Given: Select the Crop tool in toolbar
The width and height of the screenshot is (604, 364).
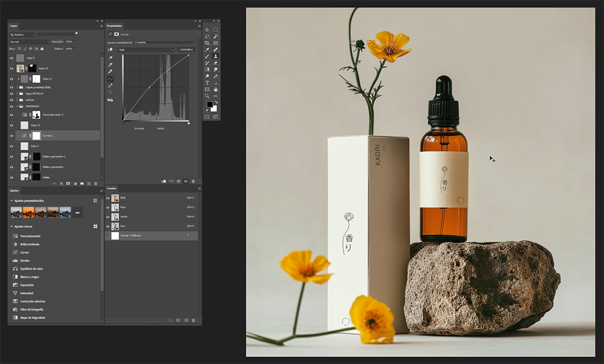Looking at the screenshot, I should [x=207, y=43].
